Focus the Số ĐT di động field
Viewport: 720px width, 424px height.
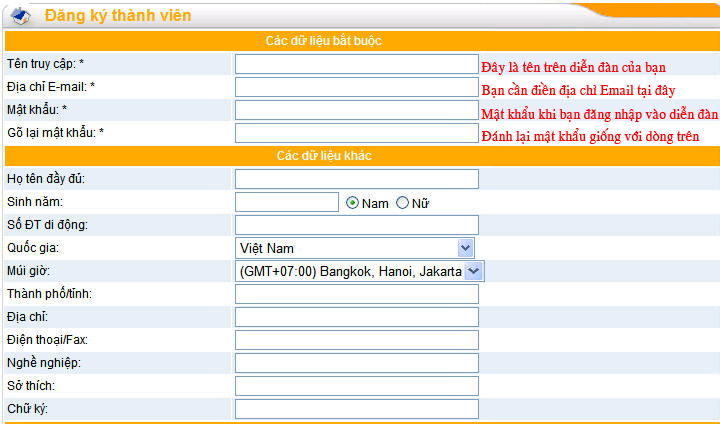coord(357,225)
